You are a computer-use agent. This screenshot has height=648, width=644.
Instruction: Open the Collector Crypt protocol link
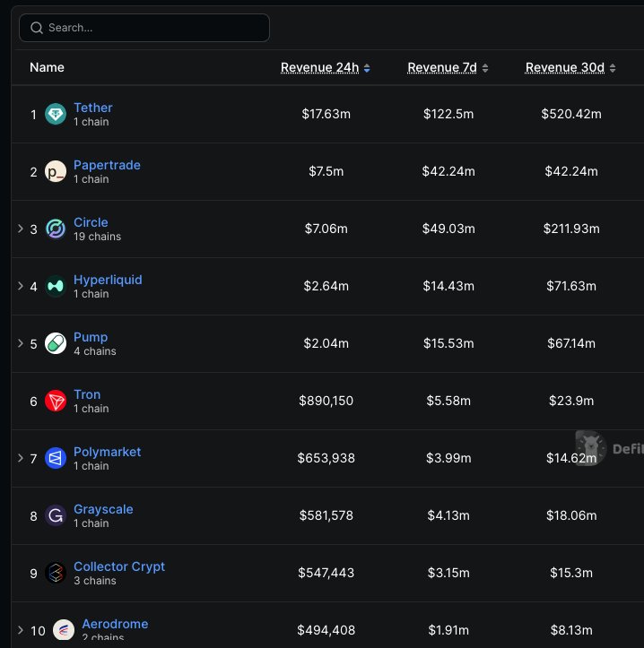[119, 566]
